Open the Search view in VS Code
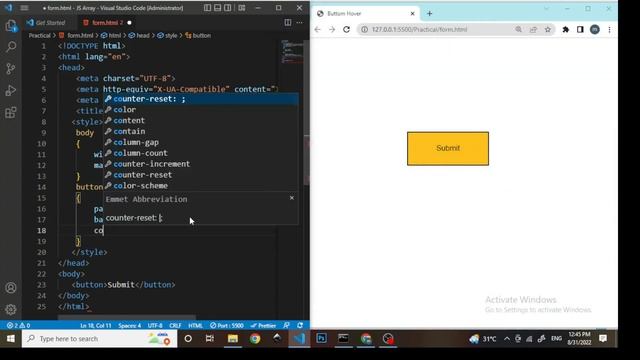Viewport: 640px width, 360px height. point(11,47)
